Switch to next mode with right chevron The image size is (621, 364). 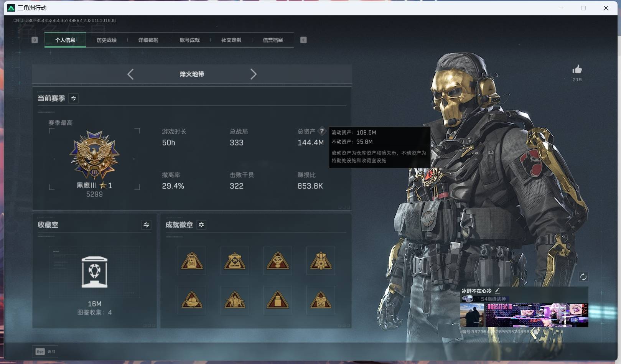253,74
